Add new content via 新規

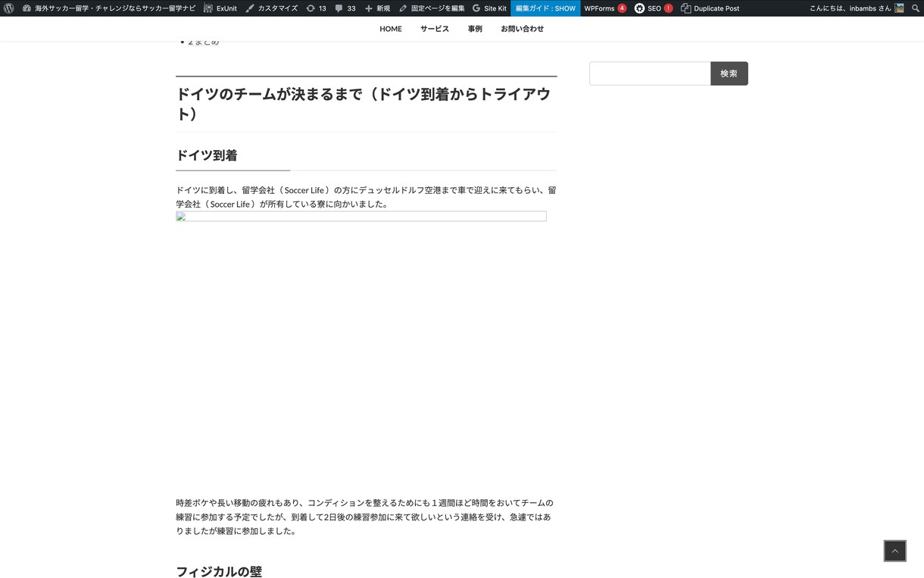click(377, 8)
